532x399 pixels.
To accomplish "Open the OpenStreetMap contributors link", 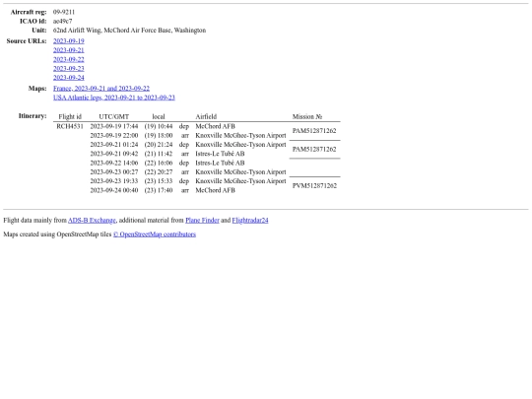I will click(x=155, y=234).
